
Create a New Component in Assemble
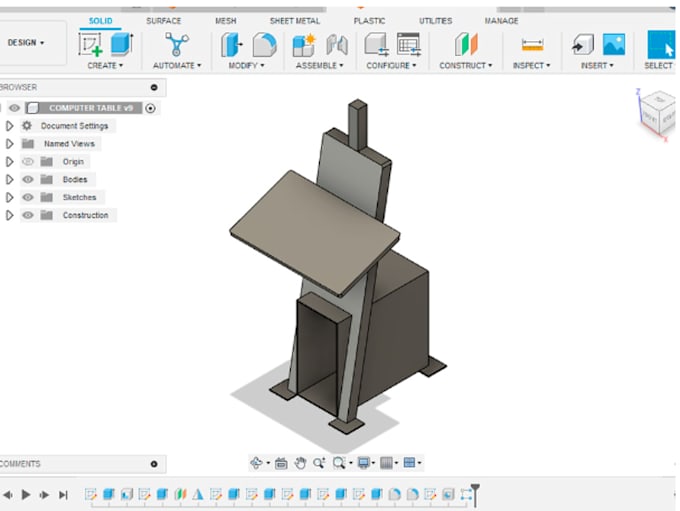tap(304, 45)
